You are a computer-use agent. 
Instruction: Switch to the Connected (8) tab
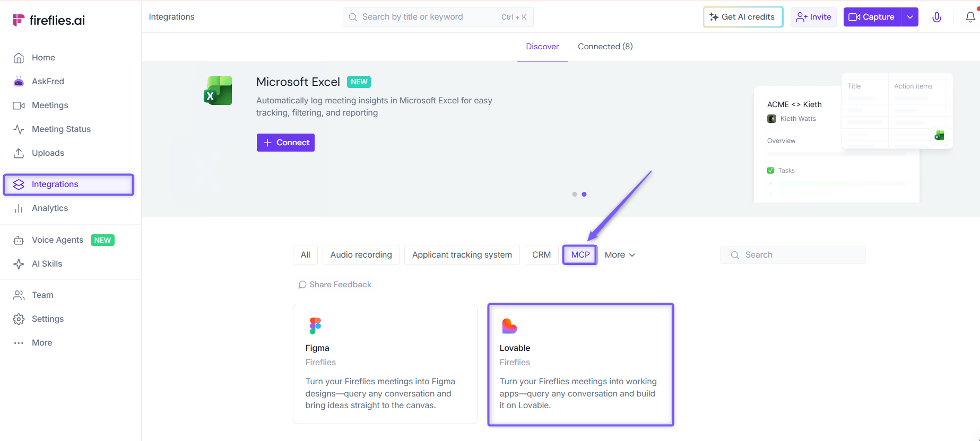[x=605, y=47]
